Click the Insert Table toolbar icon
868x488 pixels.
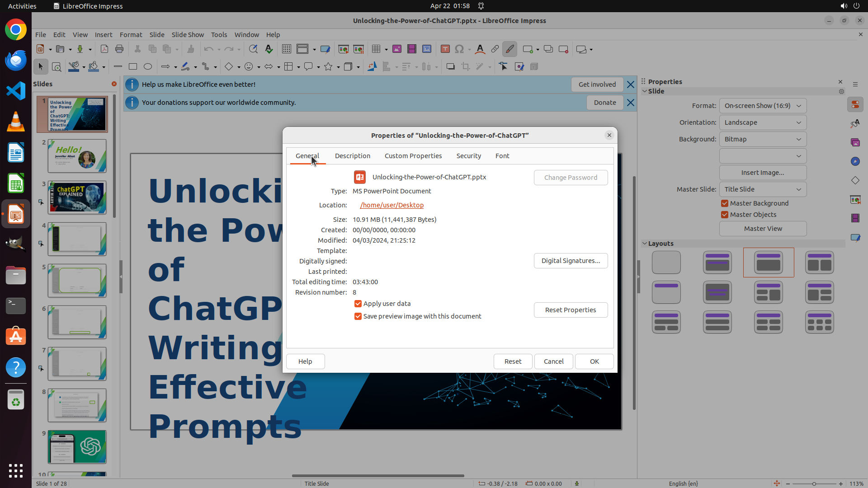376,49
